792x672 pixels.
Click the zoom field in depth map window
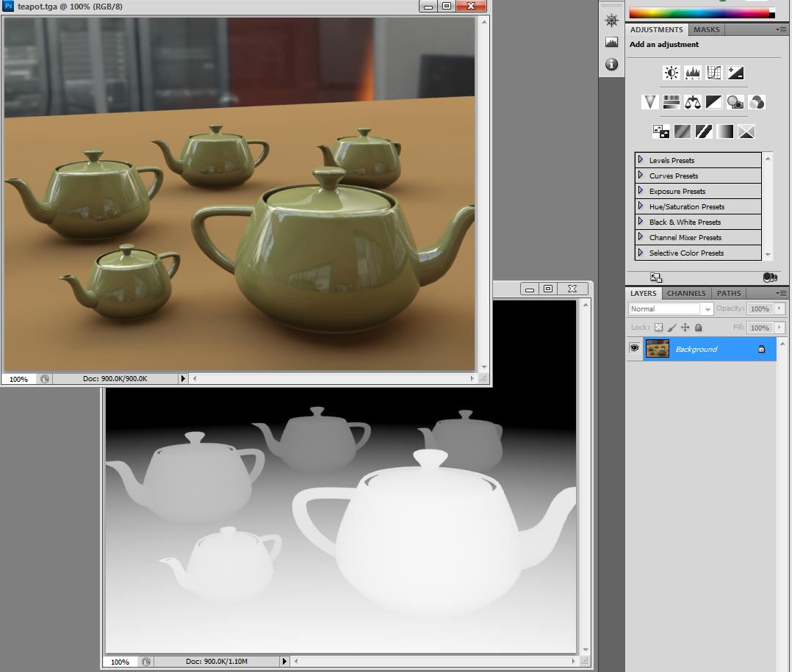tap(120, 662)
